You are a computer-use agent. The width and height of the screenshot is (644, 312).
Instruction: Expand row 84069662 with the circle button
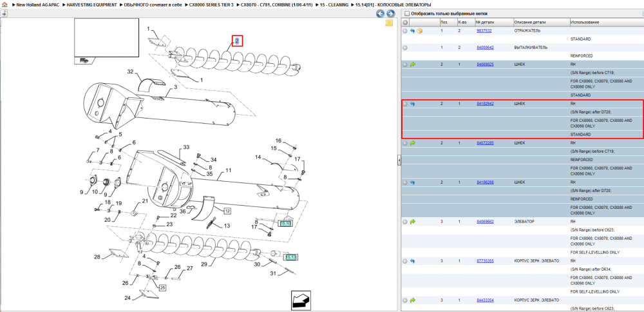click(405, 222)
